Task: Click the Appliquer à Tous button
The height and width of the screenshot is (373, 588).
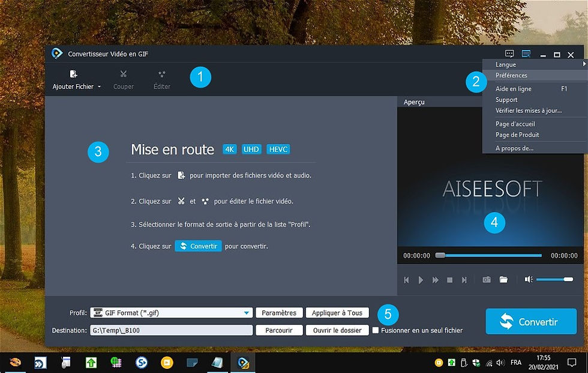Action: pyautogui.click(x=337, y=312)
